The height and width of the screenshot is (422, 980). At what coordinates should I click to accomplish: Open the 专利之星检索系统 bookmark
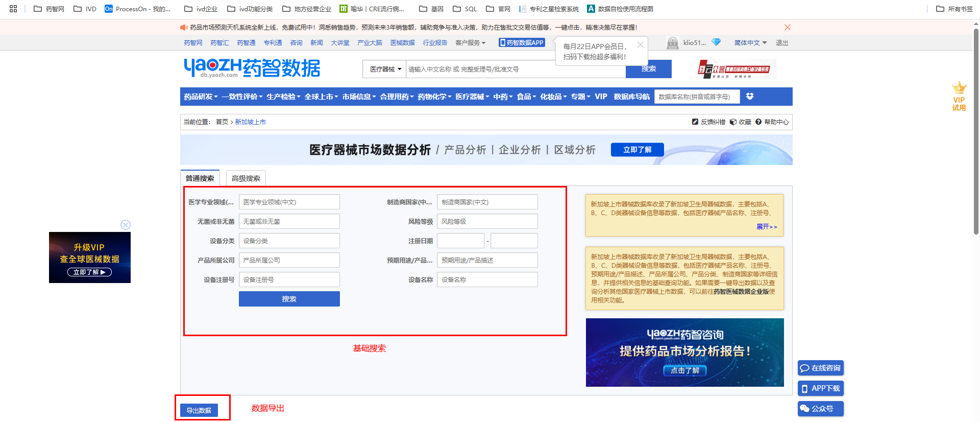pyautogui.click(x=549, y=9)
